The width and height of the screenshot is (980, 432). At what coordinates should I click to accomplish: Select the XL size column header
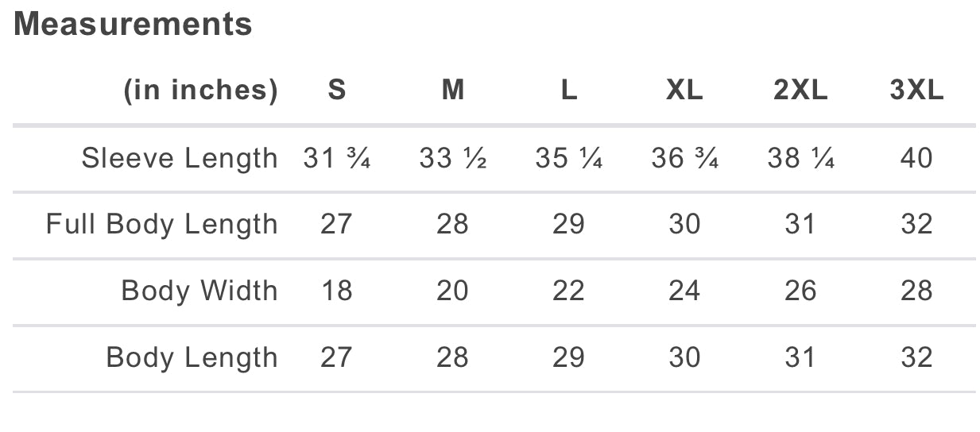point(684,91)
